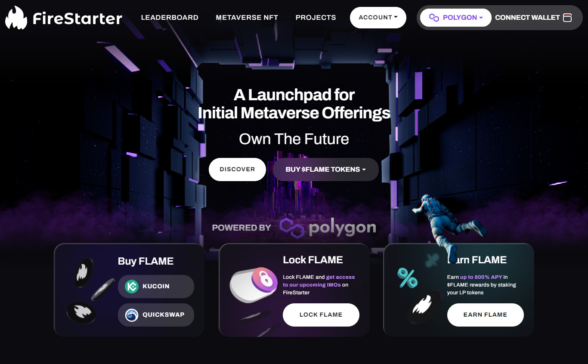Screen dimensions: 588x364
Task: Click the Earn Flame button
Action: point(486,315)
